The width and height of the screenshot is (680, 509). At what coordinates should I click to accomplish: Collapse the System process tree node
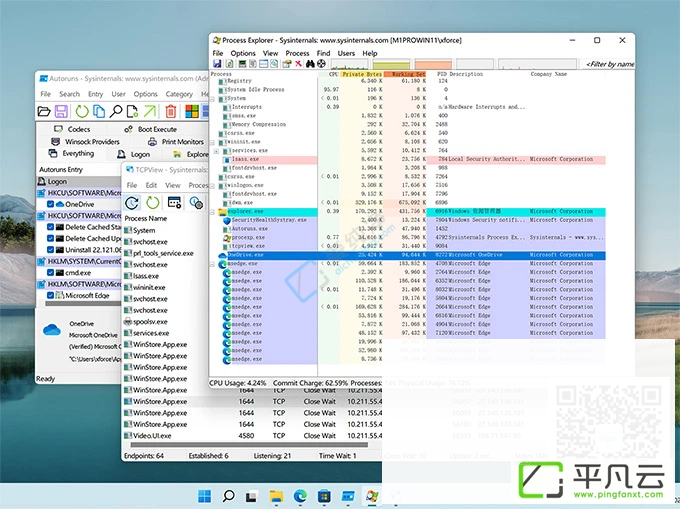pyautogui.click(x=212, y=99)
